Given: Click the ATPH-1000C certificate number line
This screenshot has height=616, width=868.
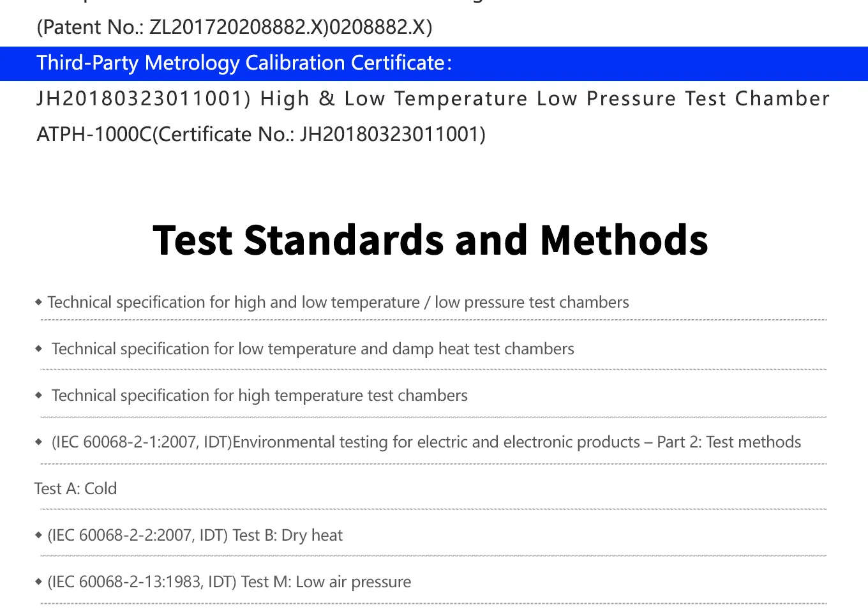Looking at the screenshot, I should pyautogui.click(x=261, y=135).
